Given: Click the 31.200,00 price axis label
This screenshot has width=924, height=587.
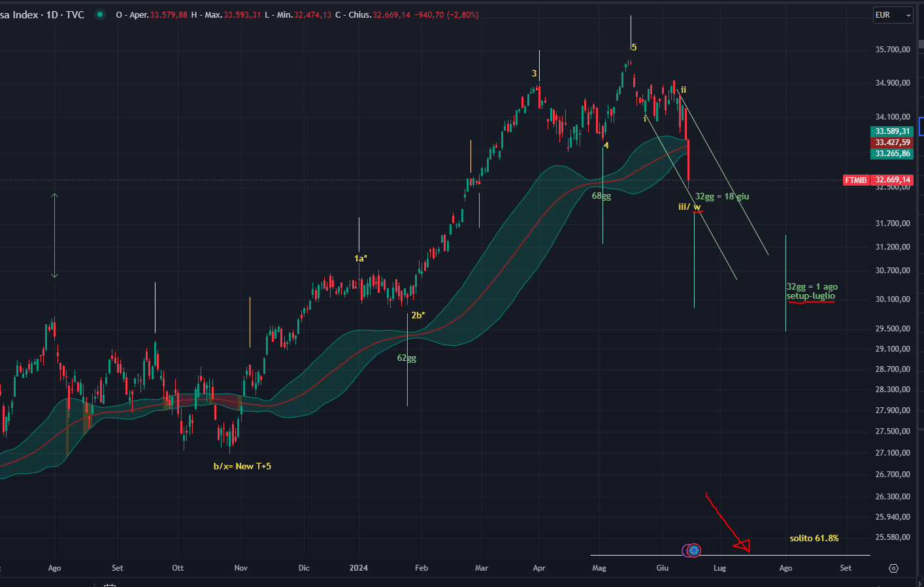Looking at the screenshot, I should [893, 247].
